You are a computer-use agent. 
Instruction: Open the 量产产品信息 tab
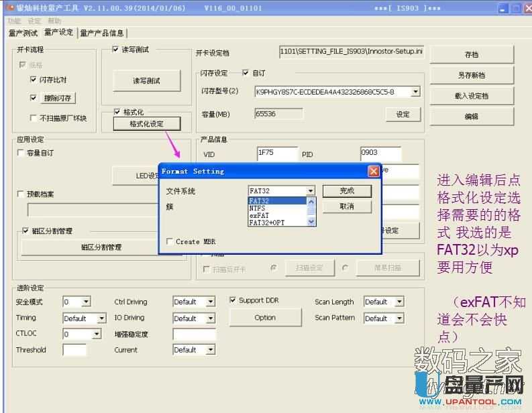click(x=102, y=33)
